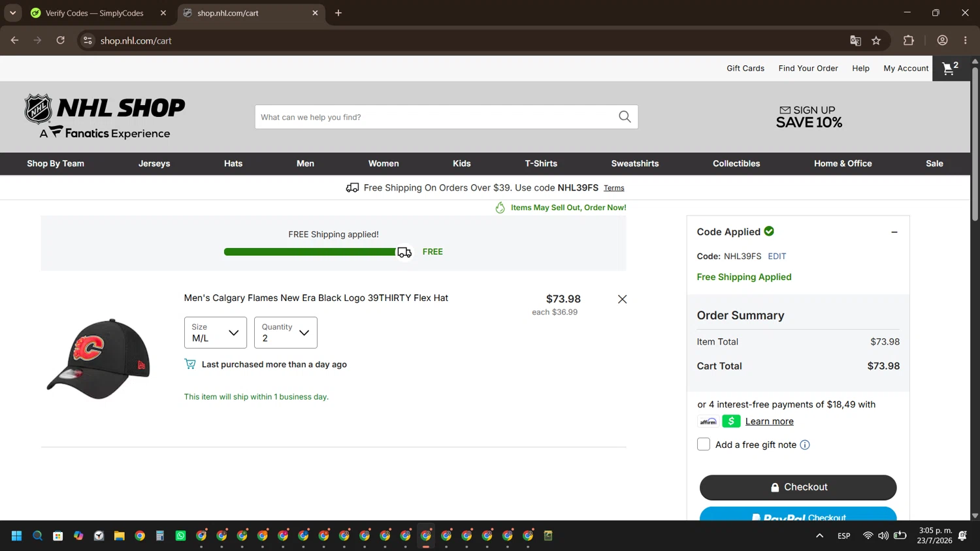Open the Find Your Order link
This screenshot has width=980, height=551.
(x=808, y=69)
